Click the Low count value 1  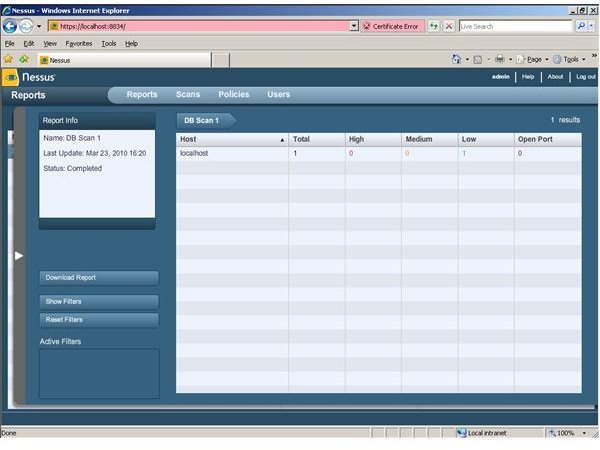[464, 153]
